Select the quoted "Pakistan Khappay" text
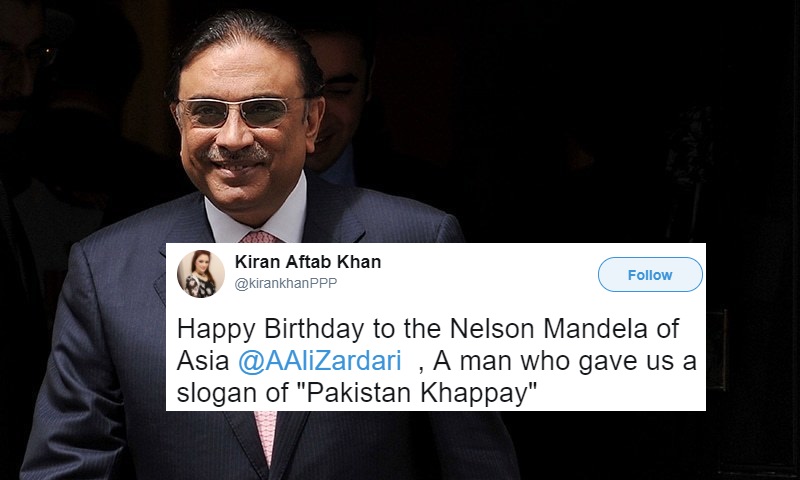The height and width of the screenshot is (480, 800). (421, 393)
